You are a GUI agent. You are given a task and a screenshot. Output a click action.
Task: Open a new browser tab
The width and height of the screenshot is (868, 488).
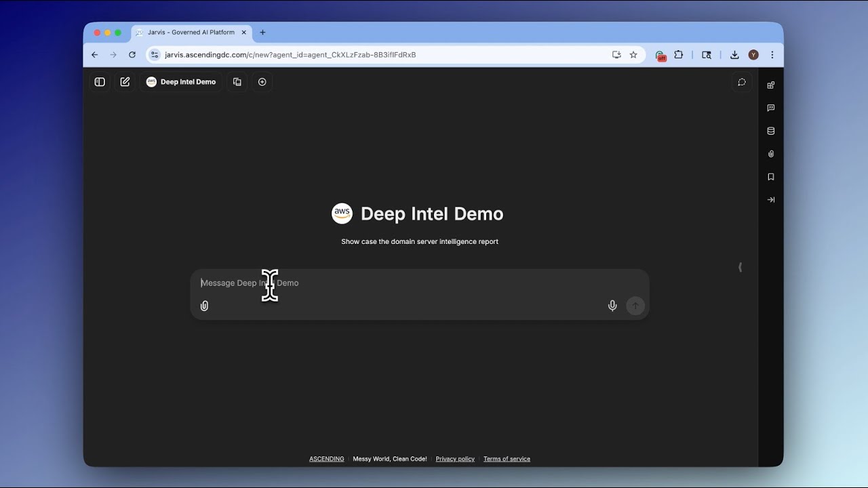click(x=262, y=33)
